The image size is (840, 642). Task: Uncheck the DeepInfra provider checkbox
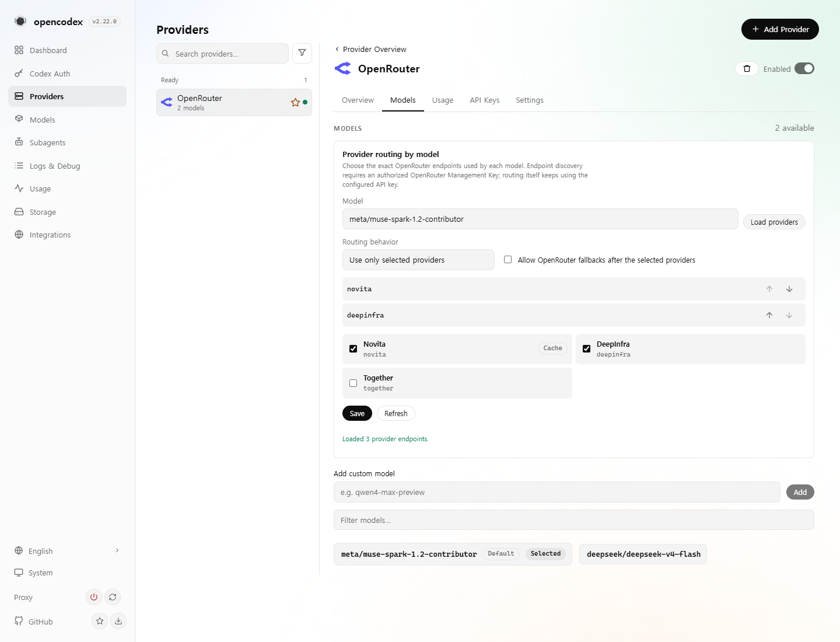587,349
